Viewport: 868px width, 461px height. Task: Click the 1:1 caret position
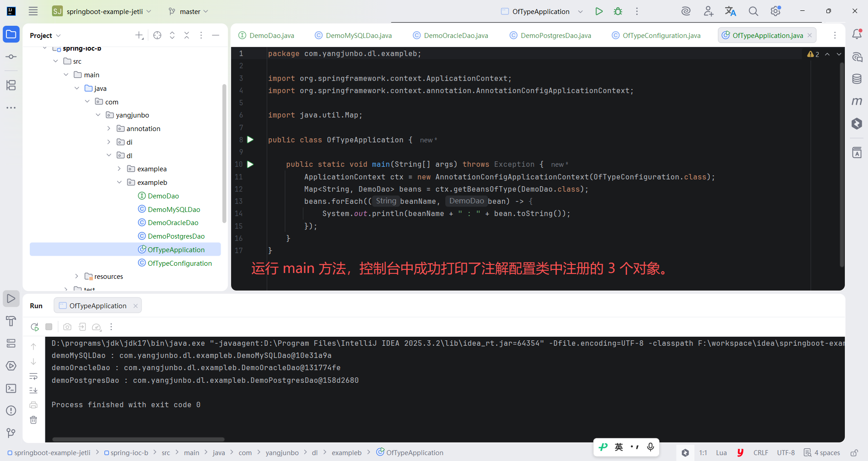(703, 452)
